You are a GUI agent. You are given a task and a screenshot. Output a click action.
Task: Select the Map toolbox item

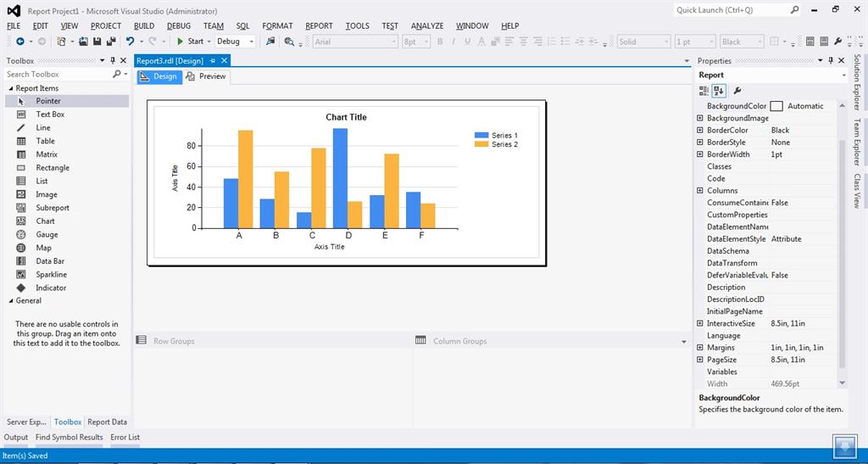click(x=67, y=248)
